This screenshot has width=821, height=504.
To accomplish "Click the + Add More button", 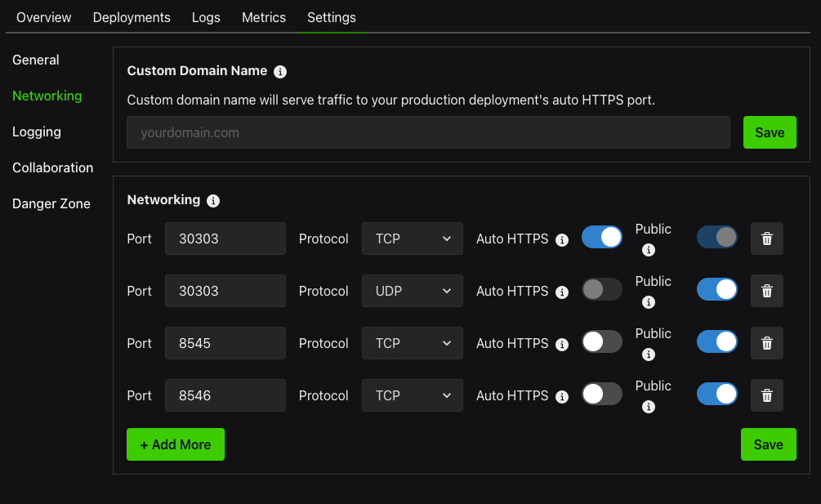I will point(175,444).
